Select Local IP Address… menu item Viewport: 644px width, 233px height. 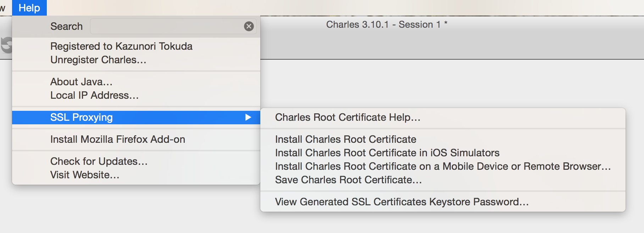(x=136, y=95)
